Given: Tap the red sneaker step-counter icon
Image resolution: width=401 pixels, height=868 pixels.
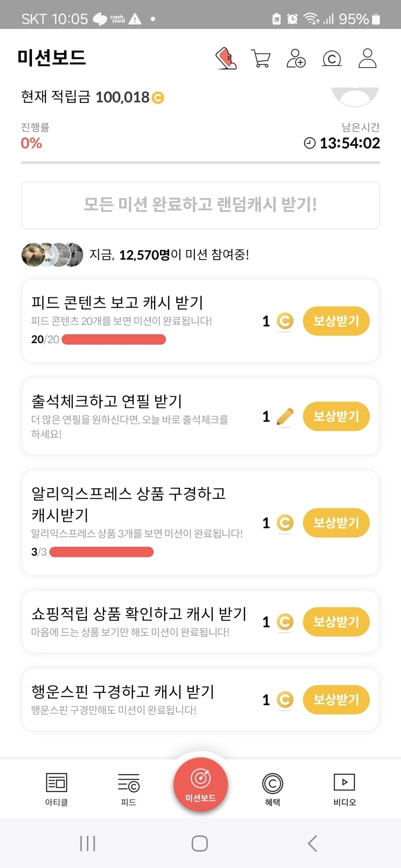Looking at the screenshot, I should [226, 58].
